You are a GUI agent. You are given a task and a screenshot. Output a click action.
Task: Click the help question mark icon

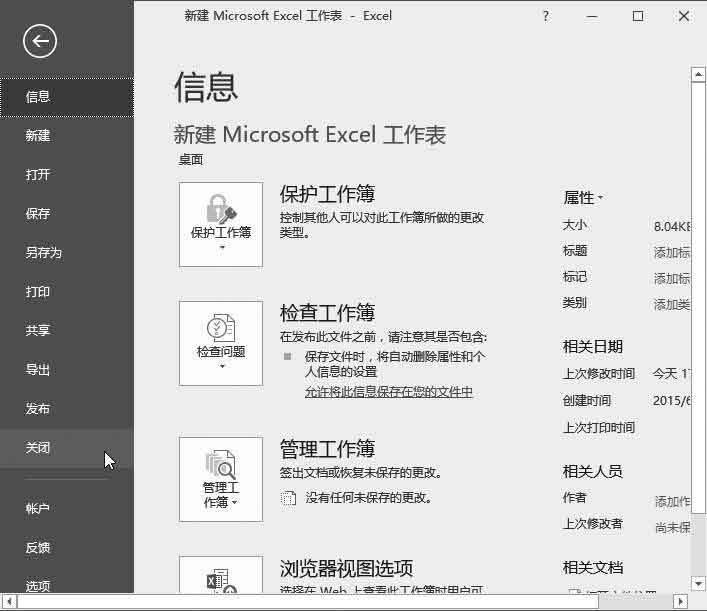tap(545, 16)
